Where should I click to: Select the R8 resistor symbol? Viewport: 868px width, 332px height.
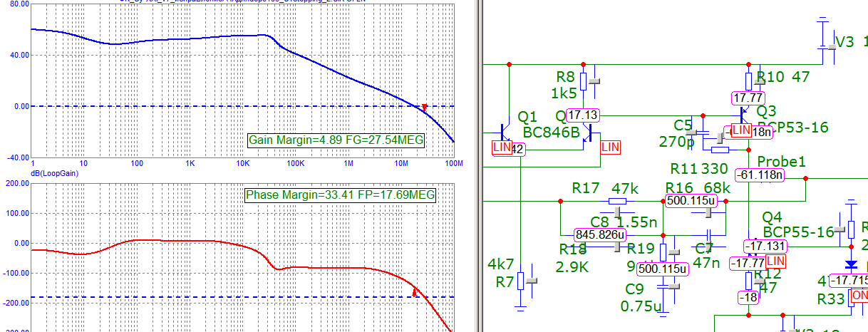click(584, 81)
